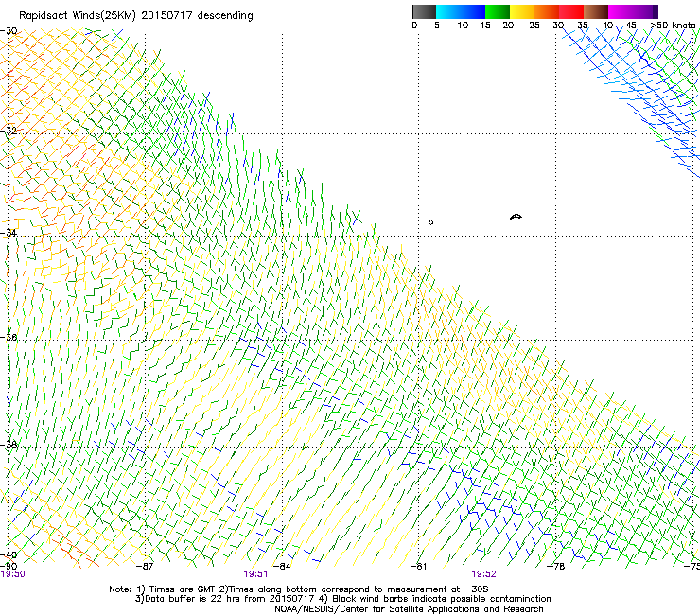The image size is (700, 615).
Task: Click the magenta-purple 40-50 knots legend swatch
Action: click(x=633, y=11)
